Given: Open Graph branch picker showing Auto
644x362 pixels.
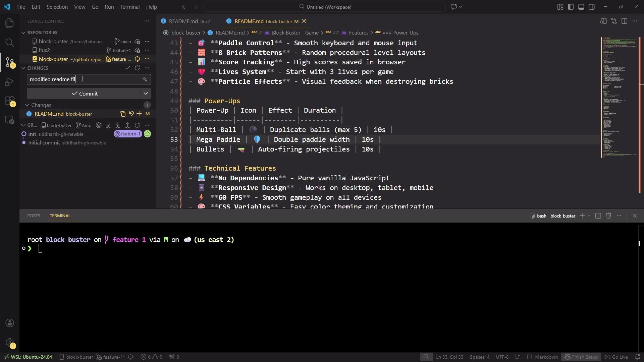Looking at the screenshot, I should 84,125.
